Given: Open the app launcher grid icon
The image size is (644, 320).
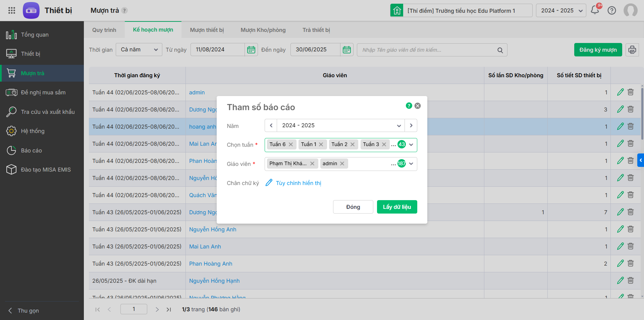Looking at the screenshot, I should point(12,10).
